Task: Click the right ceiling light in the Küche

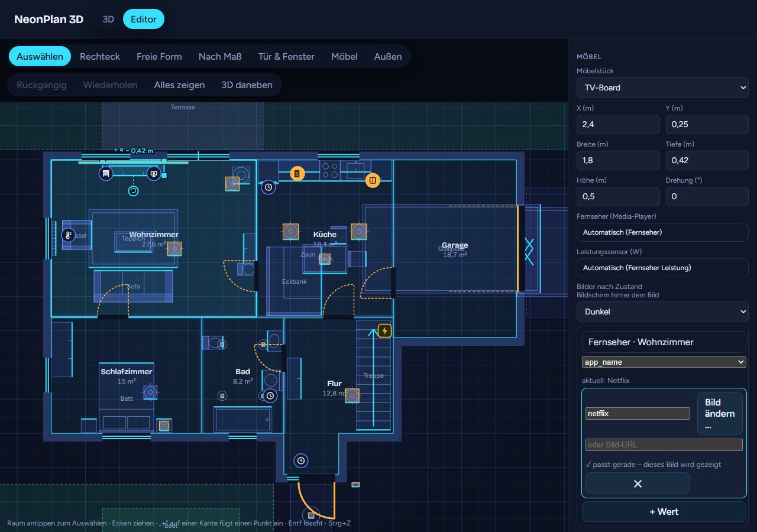Action: 359,231
